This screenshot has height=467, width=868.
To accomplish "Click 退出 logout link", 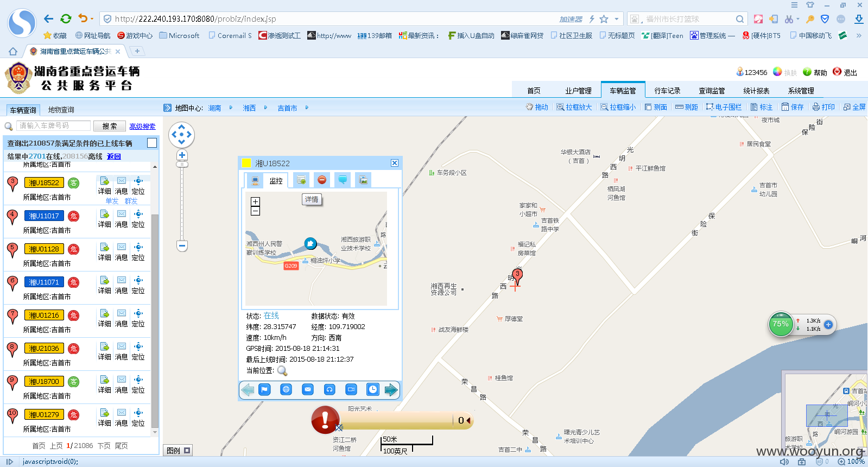I will point(845,72).
